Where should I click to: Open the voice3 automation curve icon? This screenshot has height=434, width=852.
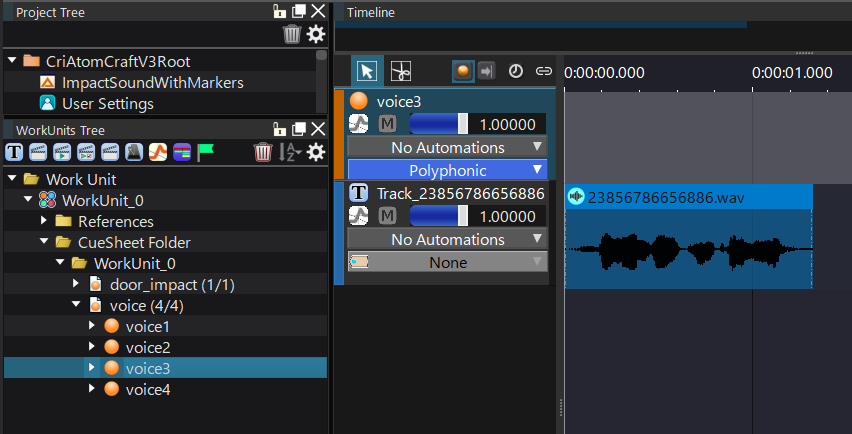pyautogui.click(x=358, y=124)
